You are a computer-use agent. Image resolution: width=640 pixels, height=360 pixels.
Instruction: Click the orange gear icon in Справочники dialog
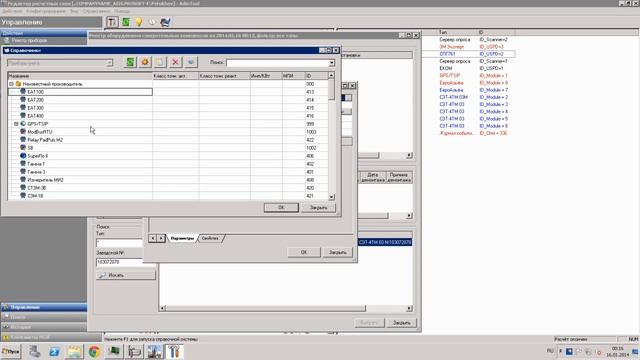145,62
